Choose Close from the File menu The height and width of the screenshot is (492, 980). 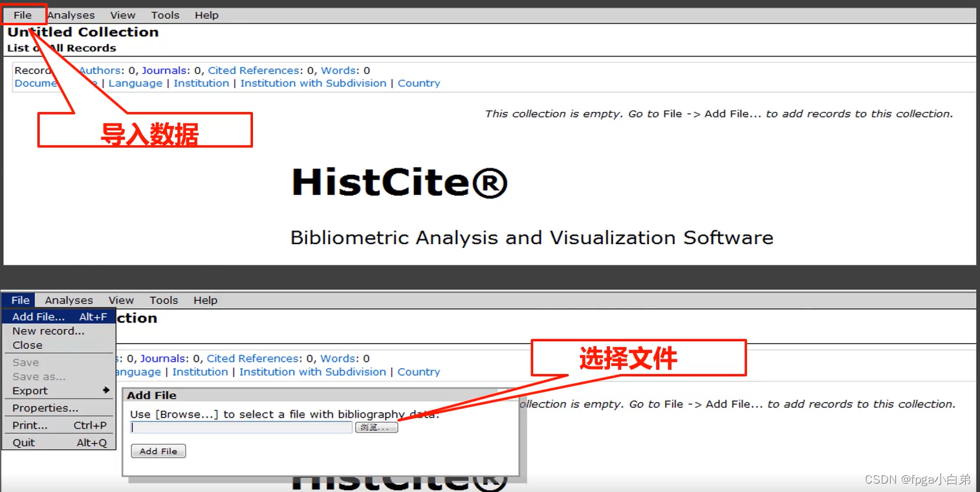point(59,345)
